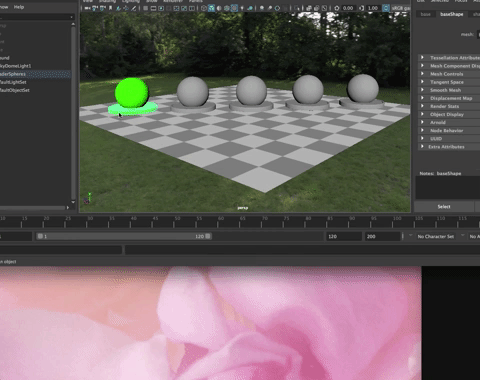Click the Select button in Attribute Editor
This screenshot has width=480, height=380.
tap(444, 207)
